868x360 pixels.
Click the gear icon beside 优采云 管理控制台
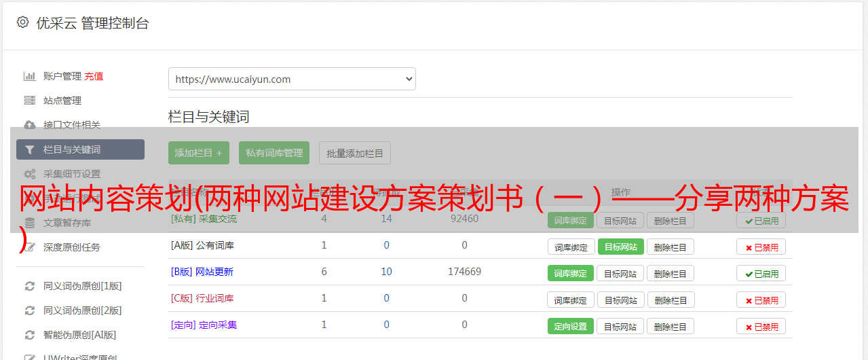tap(22, 22)
